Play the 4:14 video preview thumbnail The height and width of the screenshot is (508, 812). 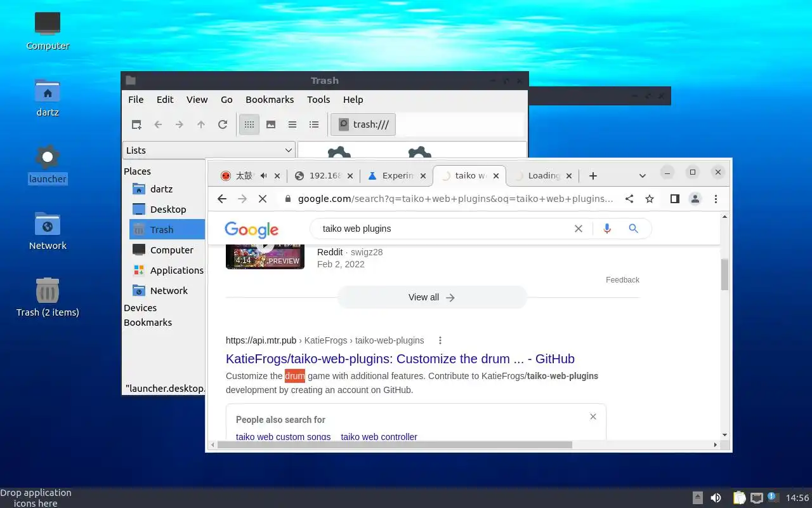[265, 257]
